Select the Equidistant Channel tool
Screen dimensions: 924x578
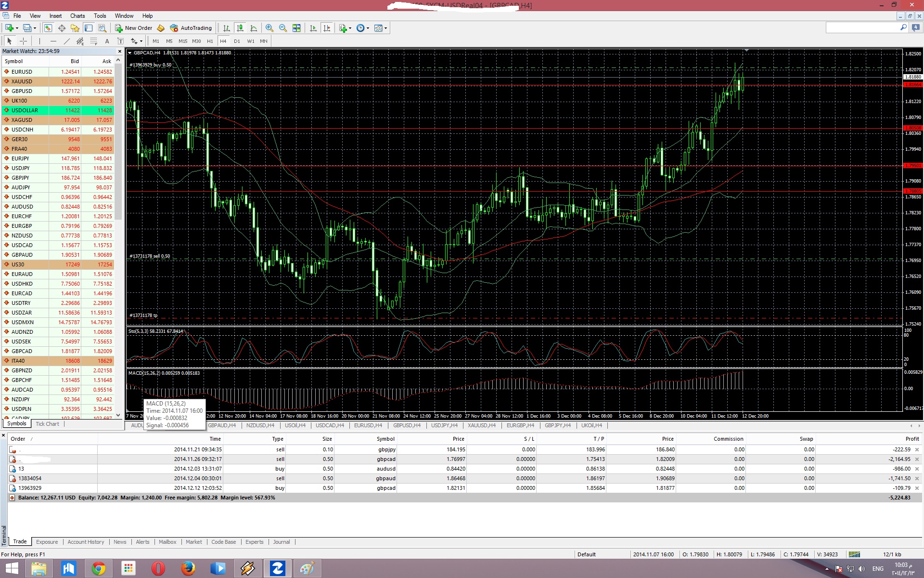coord(80,41)
